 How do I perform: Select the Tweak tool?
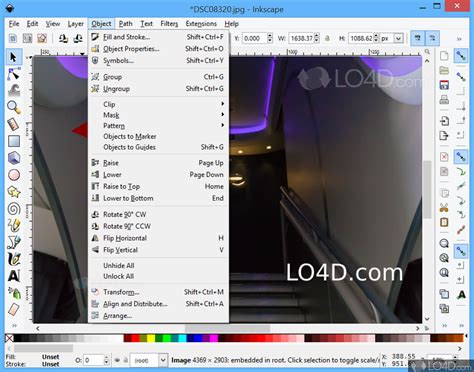(14, 90)
